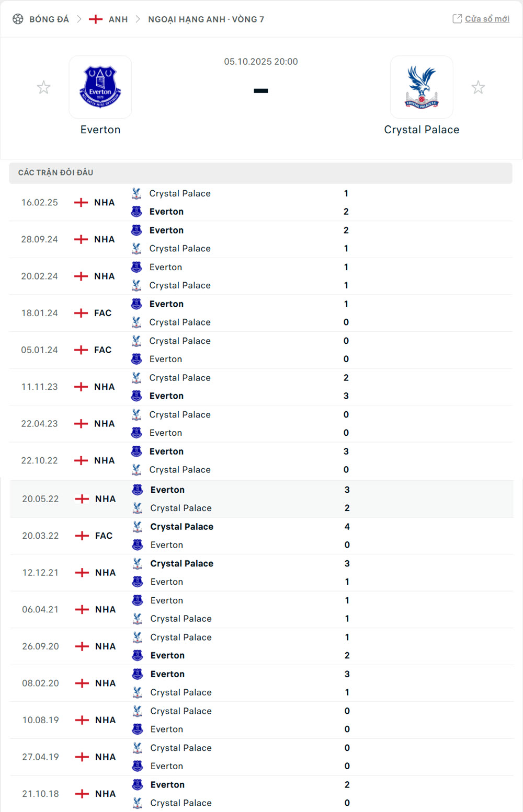Viewport: 523px width, 812px height.
Task: Open the 20.03.22 FAC match row
Action: 261,536
